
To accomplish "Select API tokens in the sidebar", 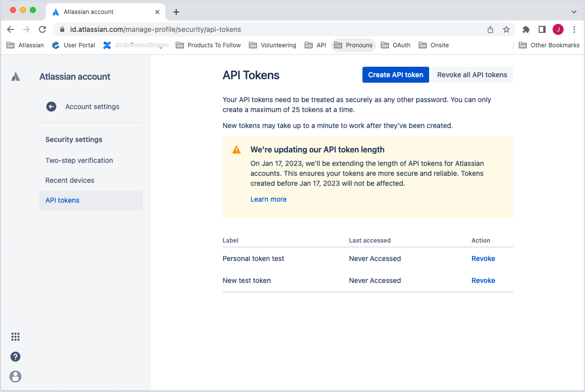I will (x=62, y=200).
